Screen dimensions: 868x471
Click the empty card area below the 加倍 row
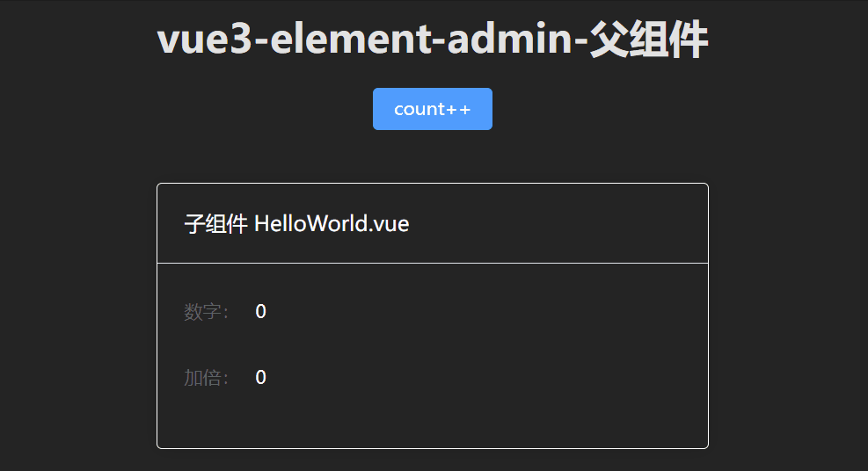(432, 422)
